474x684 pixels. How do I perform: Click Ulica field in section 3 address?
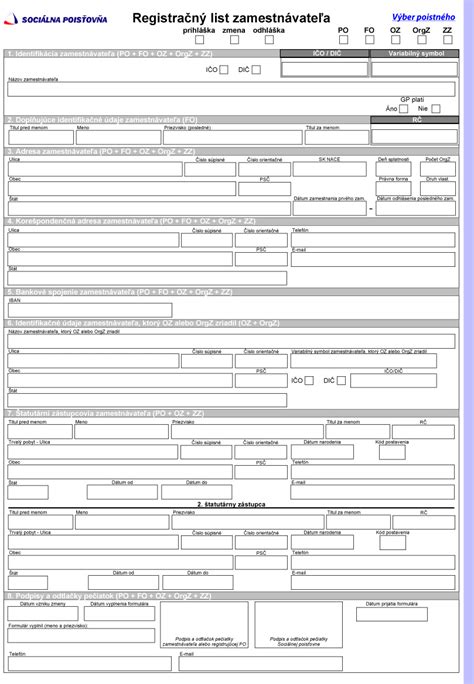pos(95,169)
